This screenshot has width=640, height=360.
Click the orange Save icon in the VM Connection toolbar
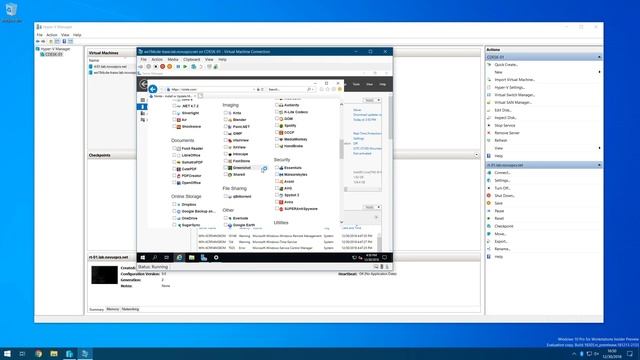click(169, 67)
